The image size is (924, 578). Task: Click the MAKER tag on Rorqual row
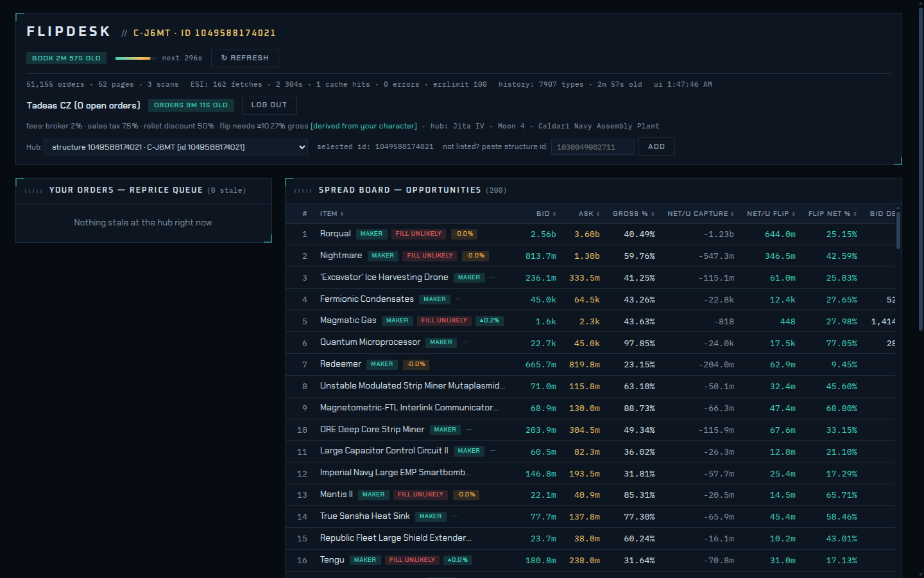[372, 234]
